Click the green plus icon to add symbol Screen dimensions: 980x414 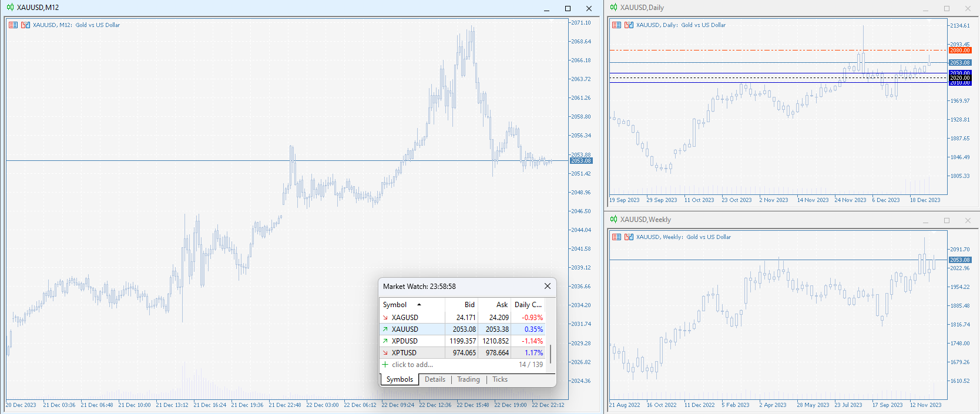tap(385, 365)
